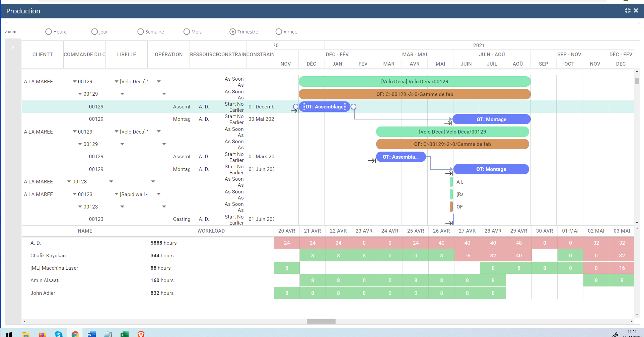Viewport: 644px width, 337px height.
Task: Click the CLIENTT column header
Action: 42,54
